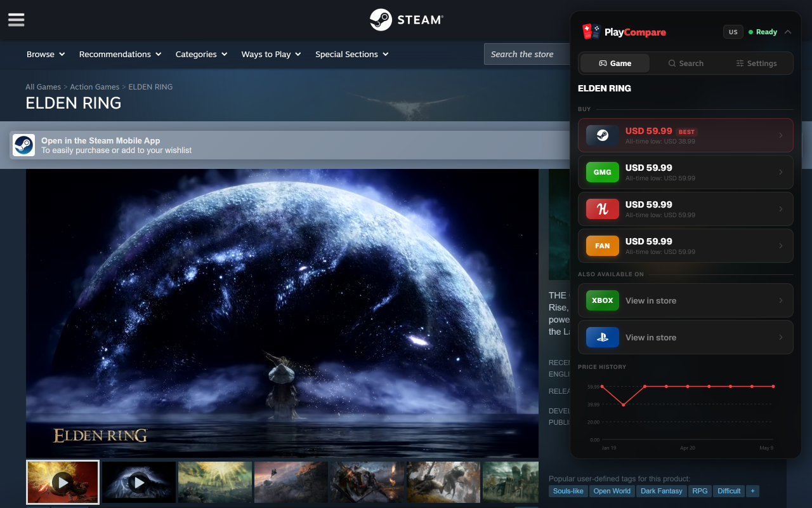812x508 pixels.
Task: Click the Search the store field
Action: tap(527, 55)
